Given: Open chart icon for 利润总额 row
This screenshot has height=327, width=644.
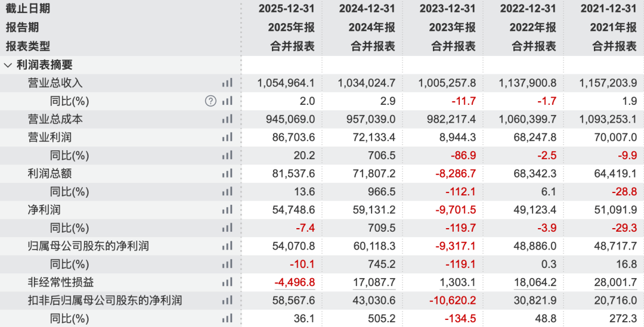Looking at the screenshot, I should click(x=227, y=173).
